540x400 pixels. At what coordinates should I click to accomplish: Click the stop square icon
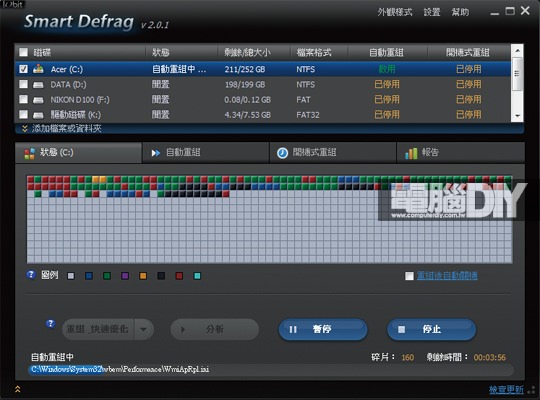click(402, 329)
